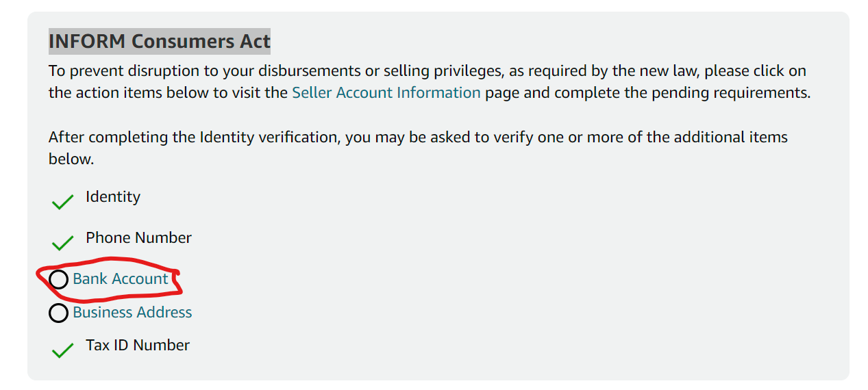Click the green checkmark beside Identity

coord(62,202)
